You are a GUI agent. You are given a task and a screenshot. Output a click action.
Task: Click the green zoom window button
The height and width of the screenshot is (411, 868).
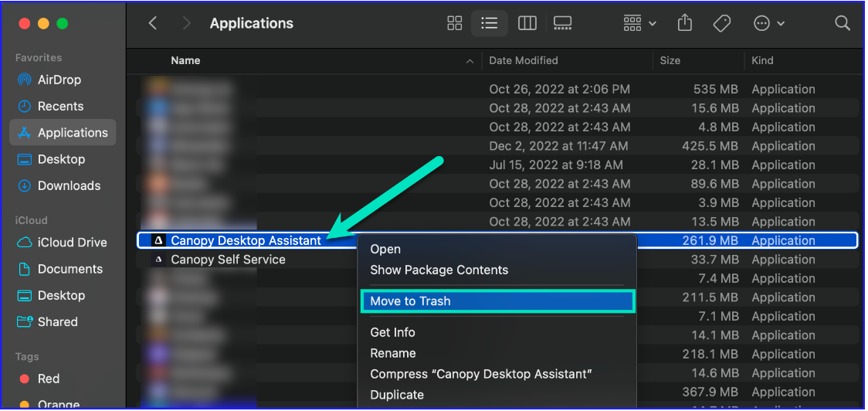62,23
